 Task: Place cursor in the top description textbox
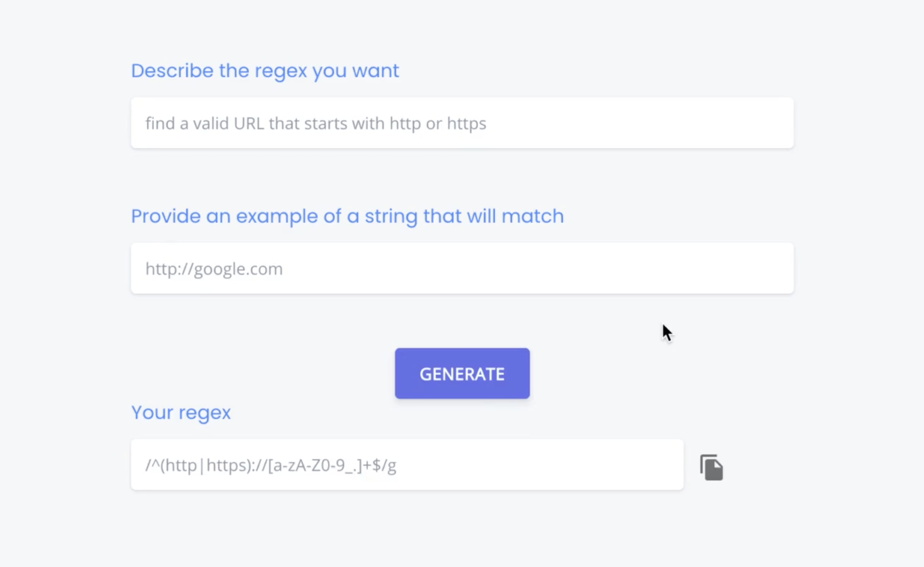462,123
